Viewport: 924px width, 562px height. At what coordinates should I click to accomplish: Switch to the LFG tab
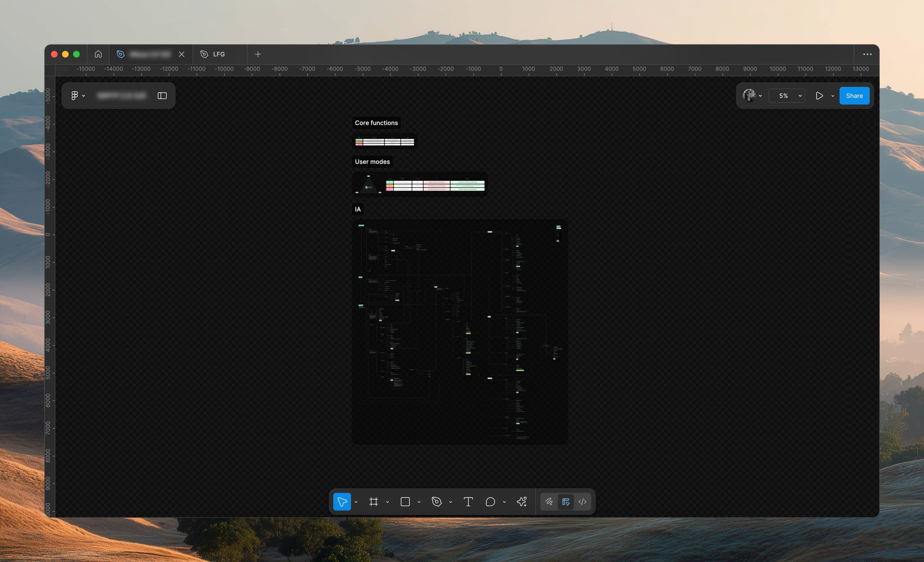tap(220, 54)
